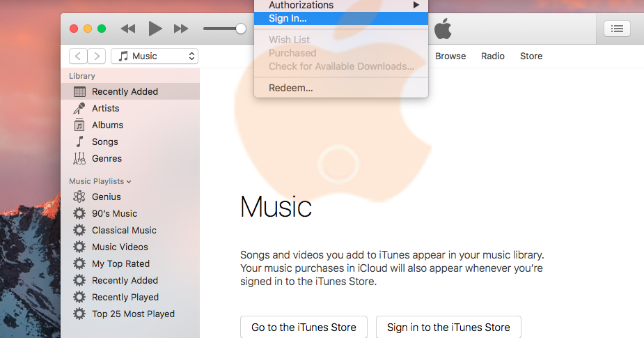Viewport: 644px width, 338px height.
Task: Click the Apple logo in the toolbar
Action: [443, 29]
